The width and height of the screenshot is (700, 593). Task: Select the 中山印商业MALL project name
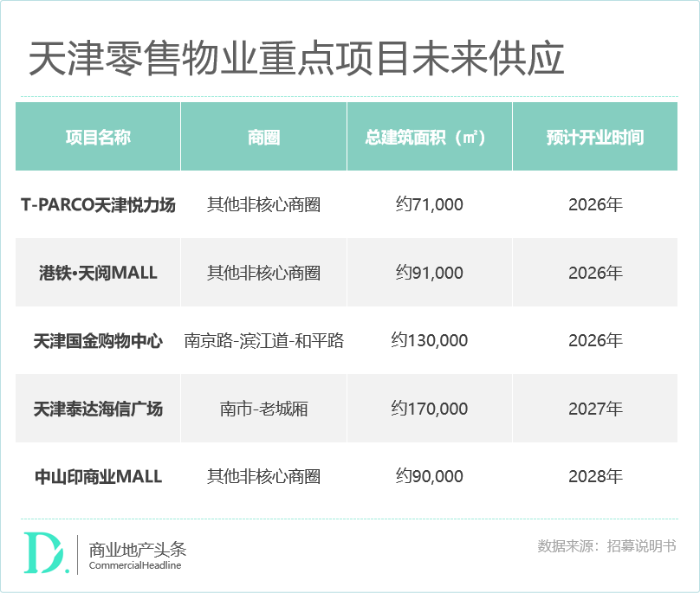[98, 476]
